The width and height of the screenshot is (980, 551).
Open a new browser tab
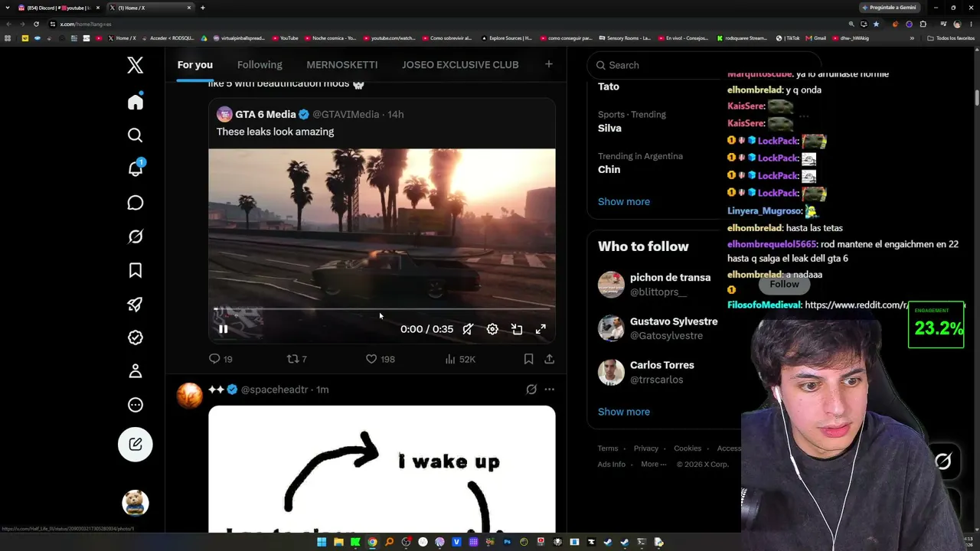click(203, 8)
